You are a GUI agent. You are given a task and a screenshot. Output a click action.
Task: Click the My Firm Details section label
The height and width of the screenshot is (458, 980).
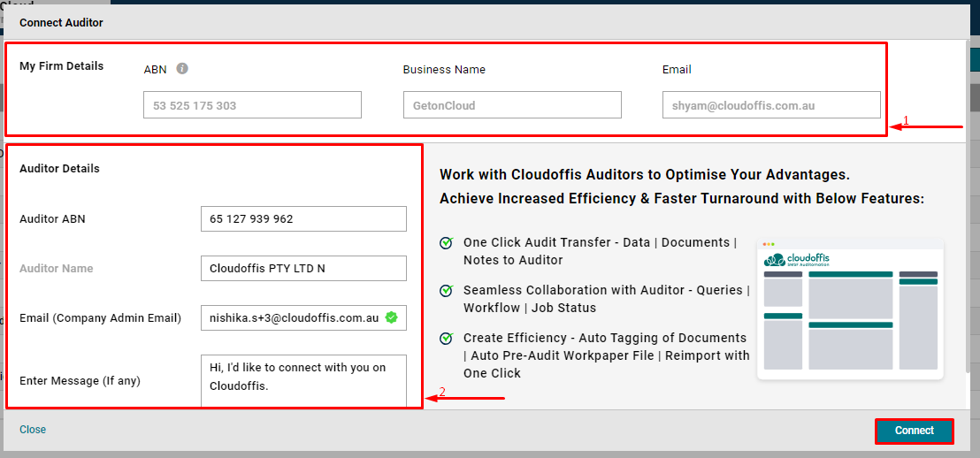61,66
